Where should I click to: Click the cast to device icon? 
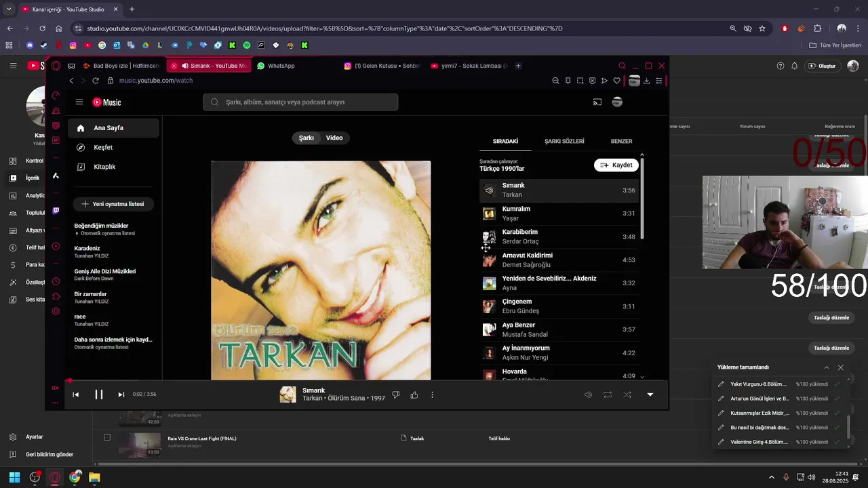[597, 102]
